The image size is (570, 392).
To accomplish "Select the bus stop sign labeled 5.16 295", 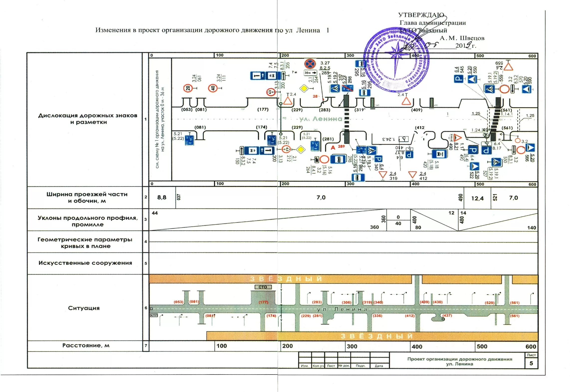I will pos(365,93).
